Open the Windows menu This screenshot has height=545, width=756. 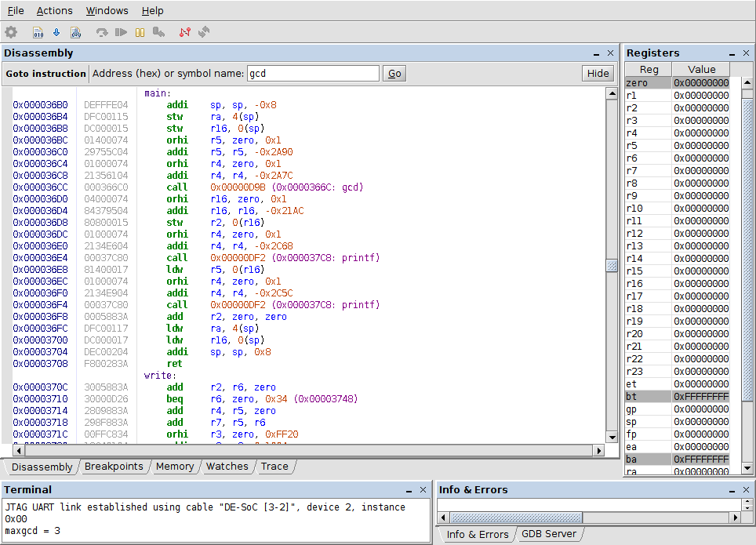pyautogui.click(x=107, y=11)
